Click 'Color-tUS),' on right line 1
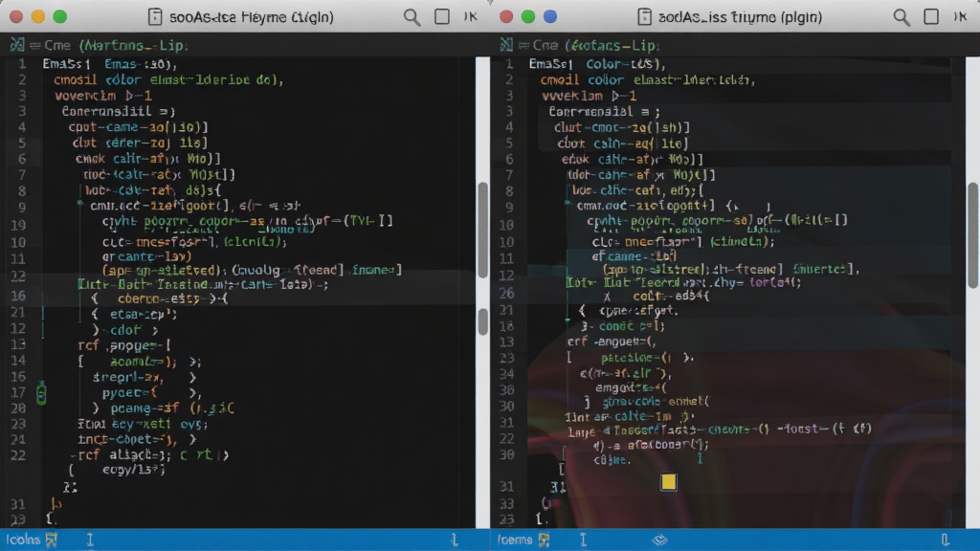The height and width of the screenshot is (551, 980). click(626, 64)
